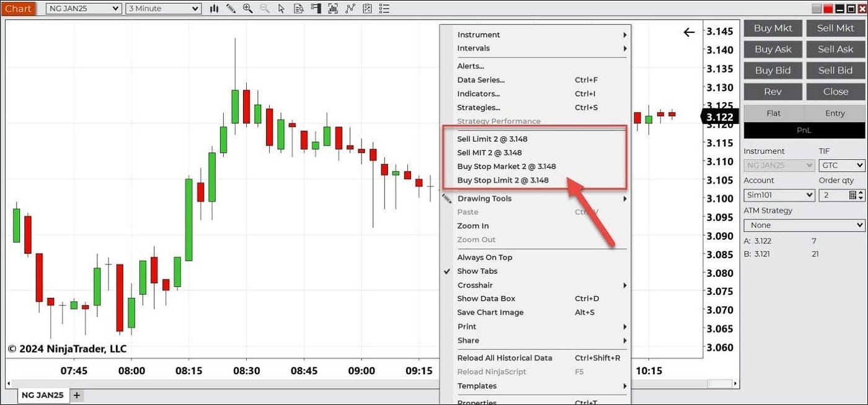Open the ATM Strategy None dropdown
Image resolution: width=868 pixels, height=405 pixels.
(804, 225)
